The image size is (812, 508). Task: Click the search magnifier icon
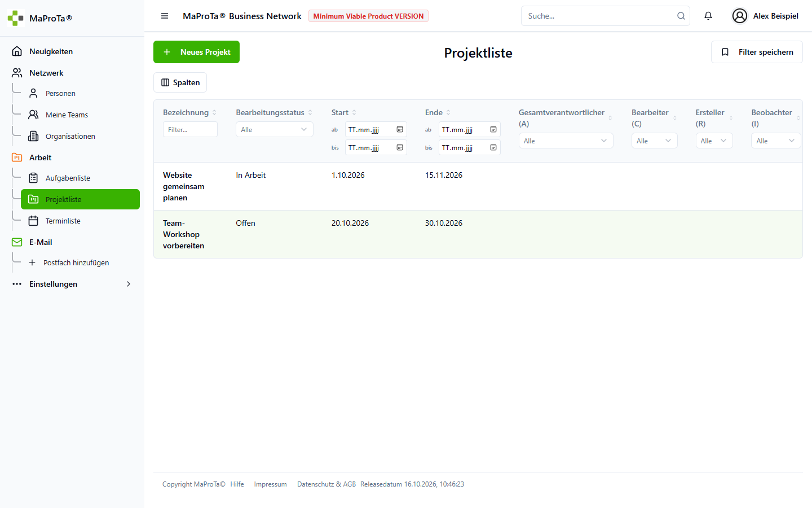(681, 16)
